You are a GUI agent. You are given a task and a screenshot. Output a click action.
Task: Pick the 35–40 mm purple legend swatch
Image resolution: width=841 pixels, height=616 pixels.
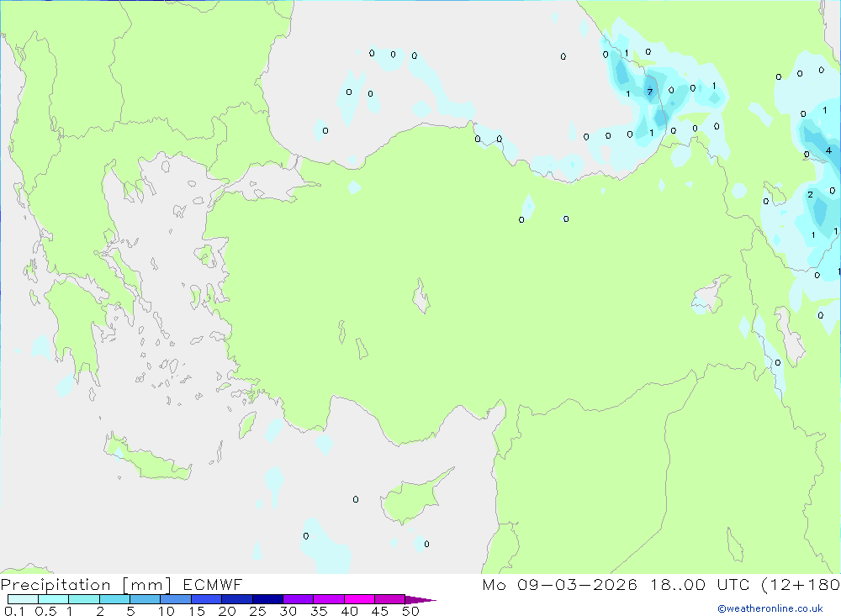point(329,599)
